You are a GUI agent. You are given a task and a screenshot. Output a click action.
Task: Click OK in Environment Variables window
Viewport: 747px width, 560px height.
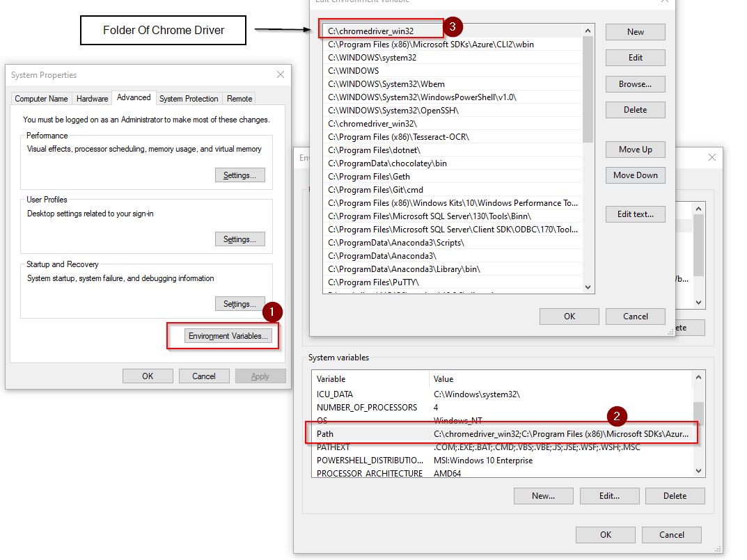coord(606,535)
